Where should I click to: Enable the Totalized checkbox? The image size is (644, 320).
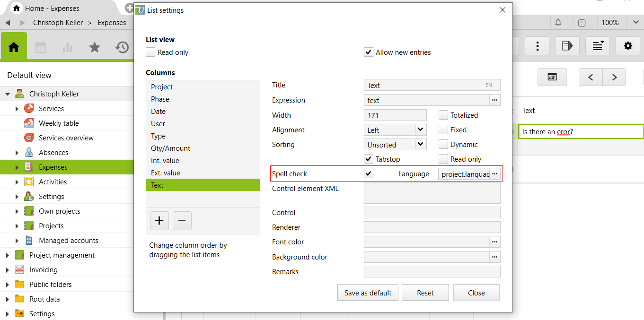pyautogui.click(x=443, y=115)
